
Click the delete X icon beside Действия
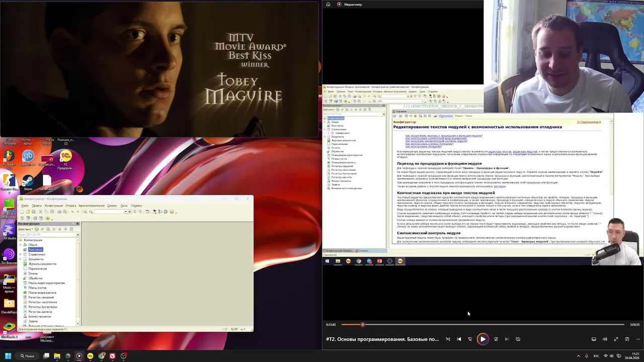coord(54,229)
